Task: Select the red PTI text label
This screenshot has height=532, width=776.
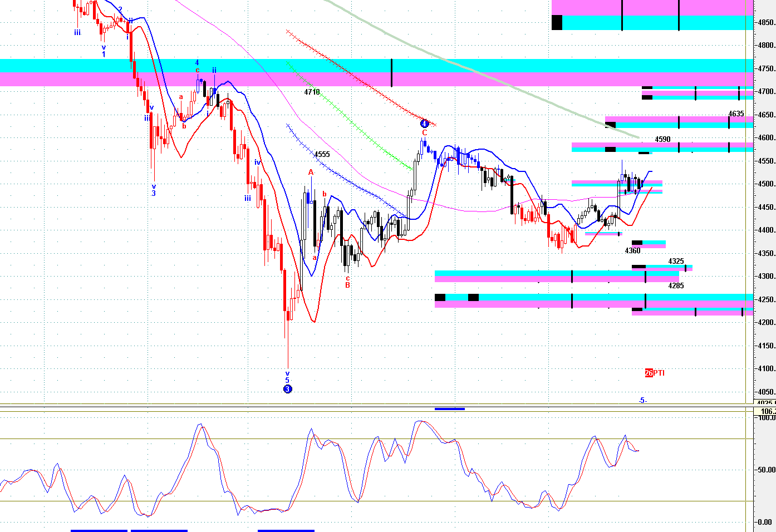Action: (659, 373)
